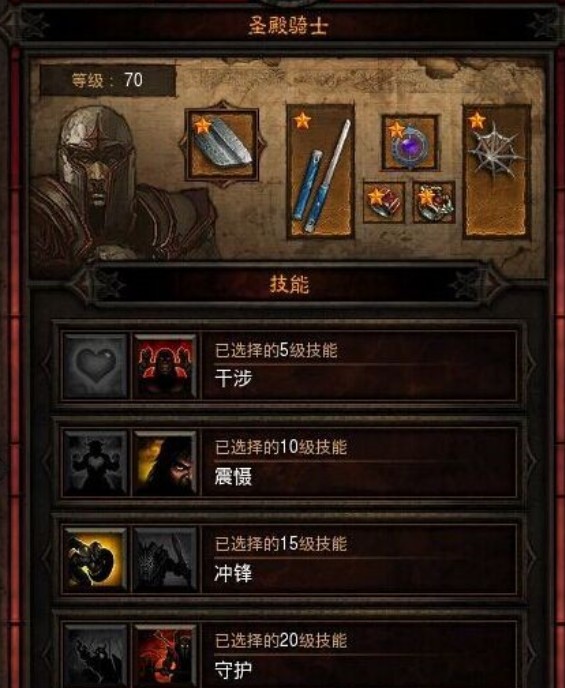Select the shield item slot
Screen dimensions: 565x688
tap(222, 144)
